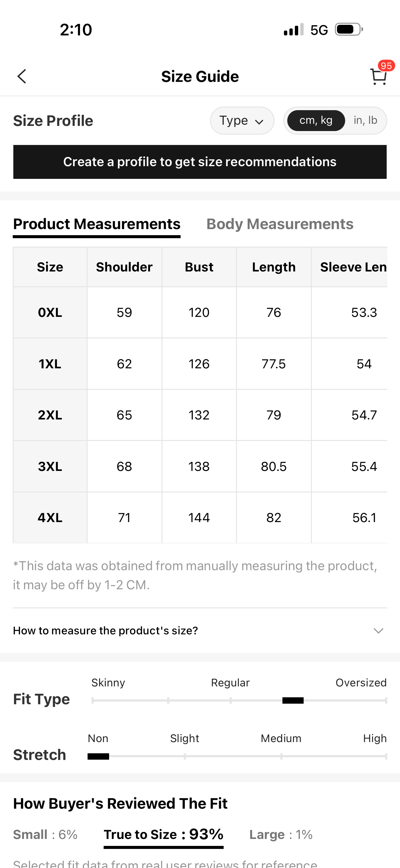Tap the 2XL size row header

[50, 415]
